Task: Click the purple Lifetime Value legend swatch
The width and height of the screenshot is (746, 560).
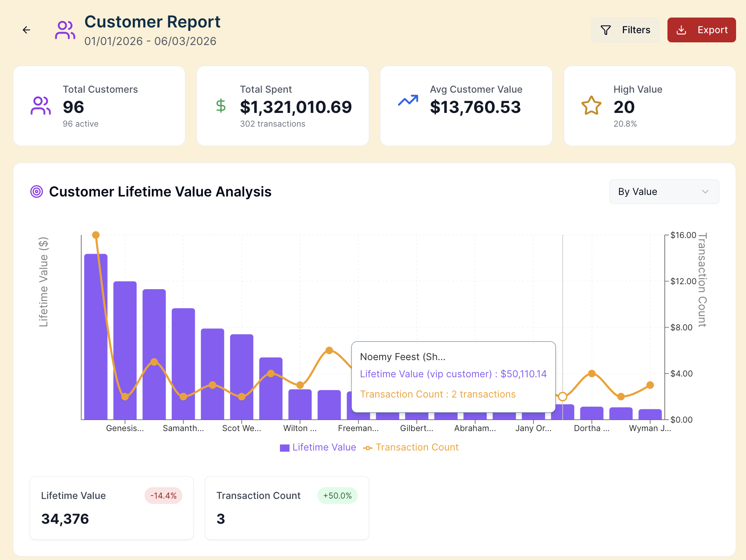Action: [x=285, y=448]
